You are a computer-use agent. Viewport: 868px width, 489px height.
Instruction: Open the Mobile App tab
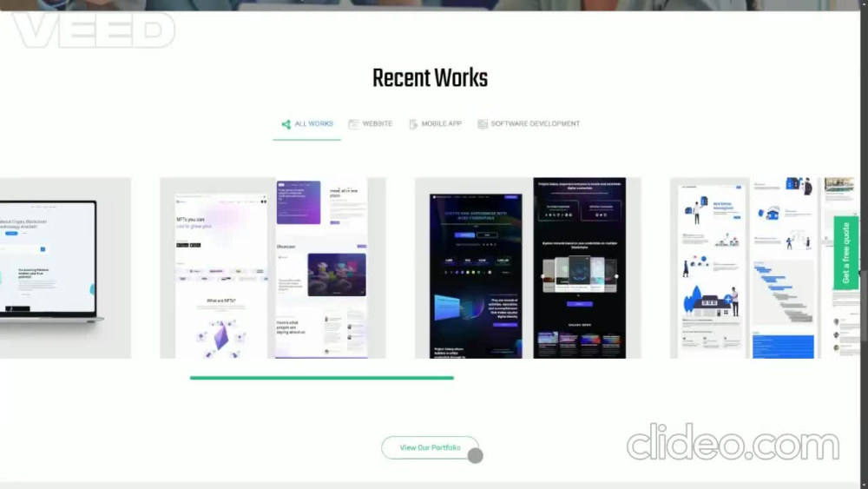click(x=435, y=124)
